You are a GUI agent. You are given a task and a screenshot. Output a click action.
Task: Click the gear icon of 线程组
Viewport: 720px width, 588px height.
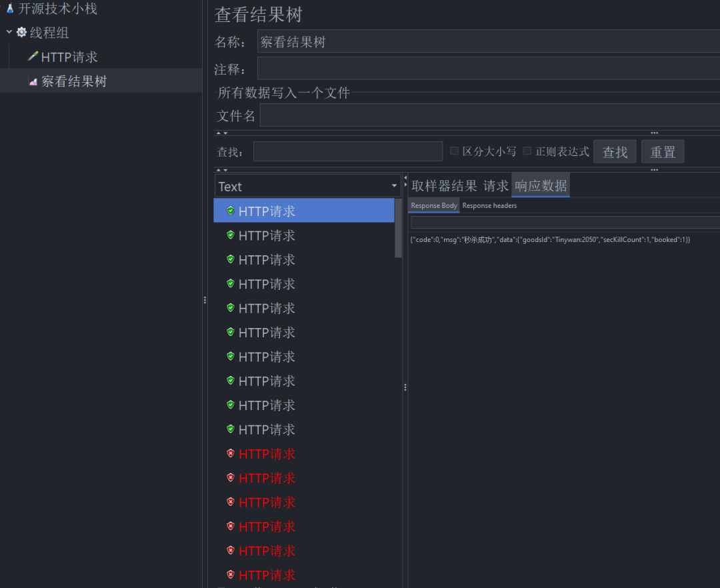(21, 32)
